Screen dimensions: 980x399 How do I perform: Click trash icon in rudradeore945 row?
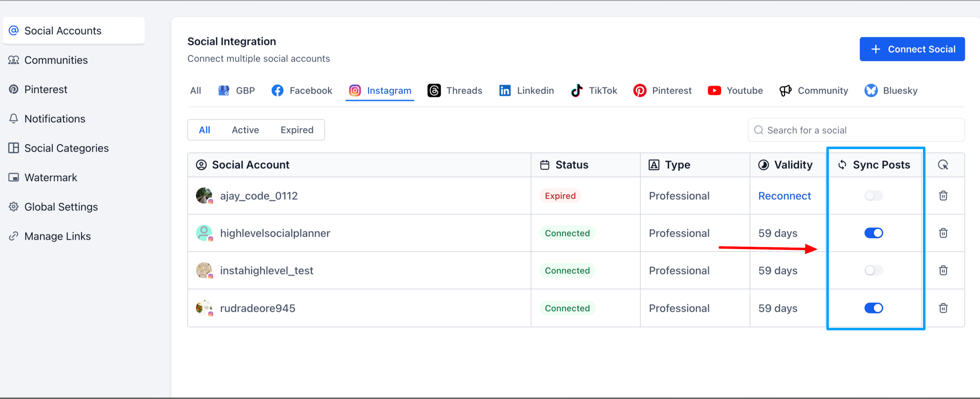[943, 308]
